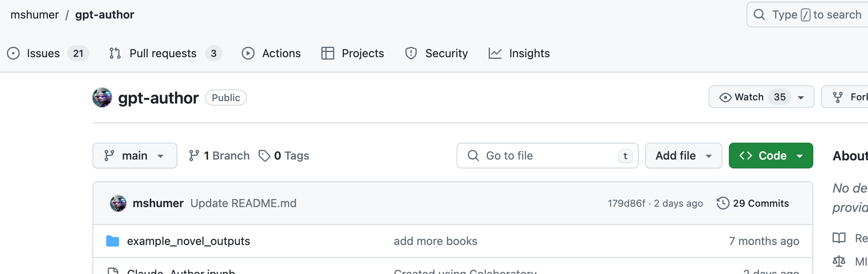This screenshot has height=274, width=868.
Task: Click the commit history clock icon
Action: pos(723,203)
